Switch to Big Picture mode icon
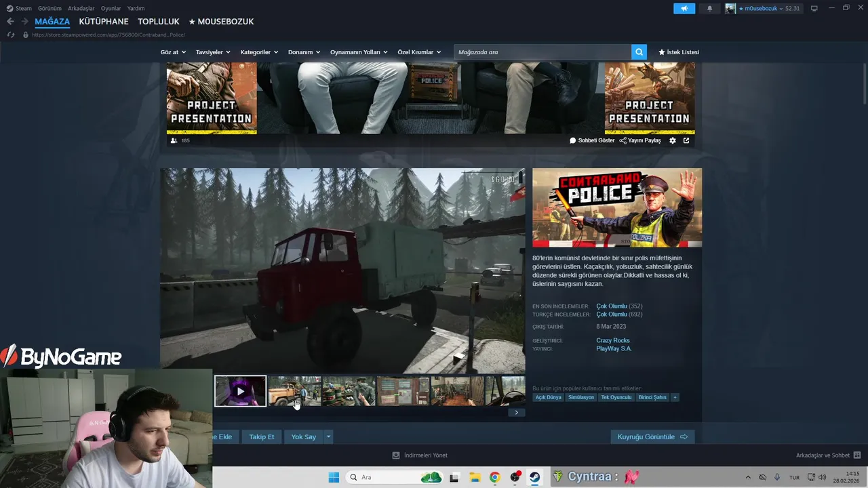868x488 pixels. pyautogui.click(x=814, y=8)
